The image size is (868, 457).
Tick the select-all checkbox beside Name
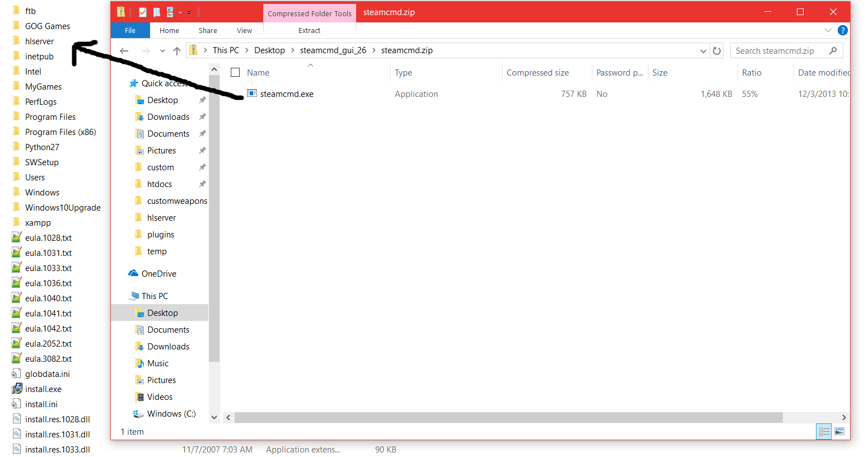pos(235,72)
